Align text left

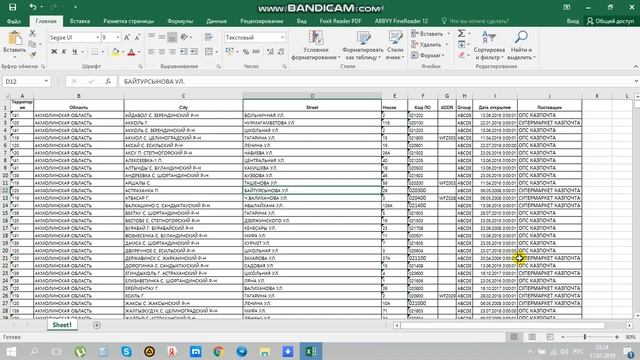151,52
